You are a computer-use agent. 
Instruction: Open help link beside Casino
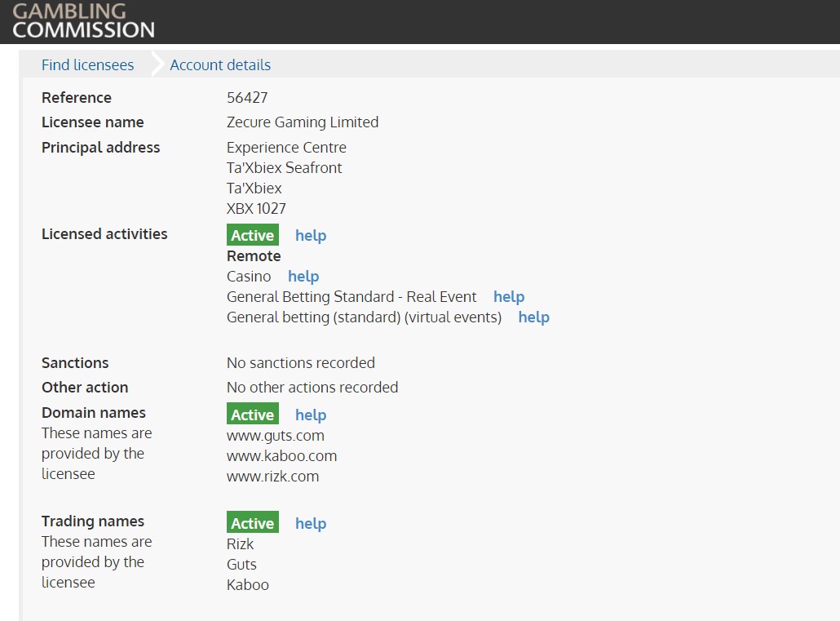tap(303, 276)
